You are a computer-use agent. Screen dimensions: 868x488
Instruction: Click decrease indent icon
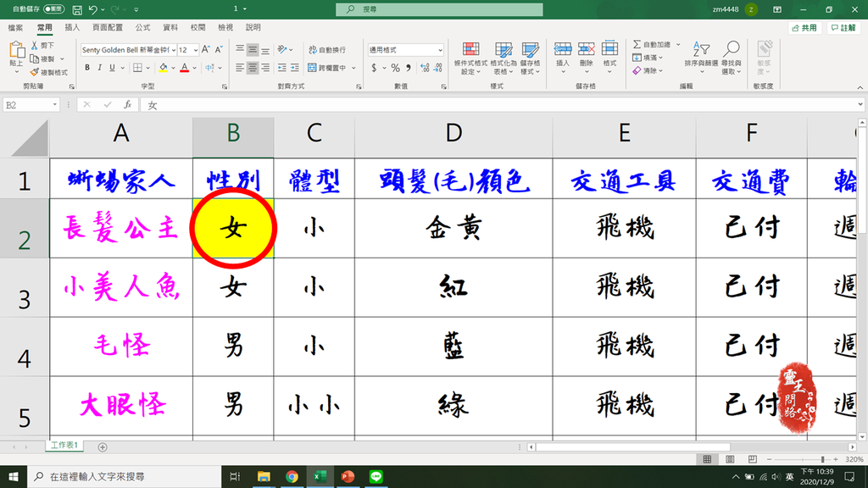[x=282, y=68]
